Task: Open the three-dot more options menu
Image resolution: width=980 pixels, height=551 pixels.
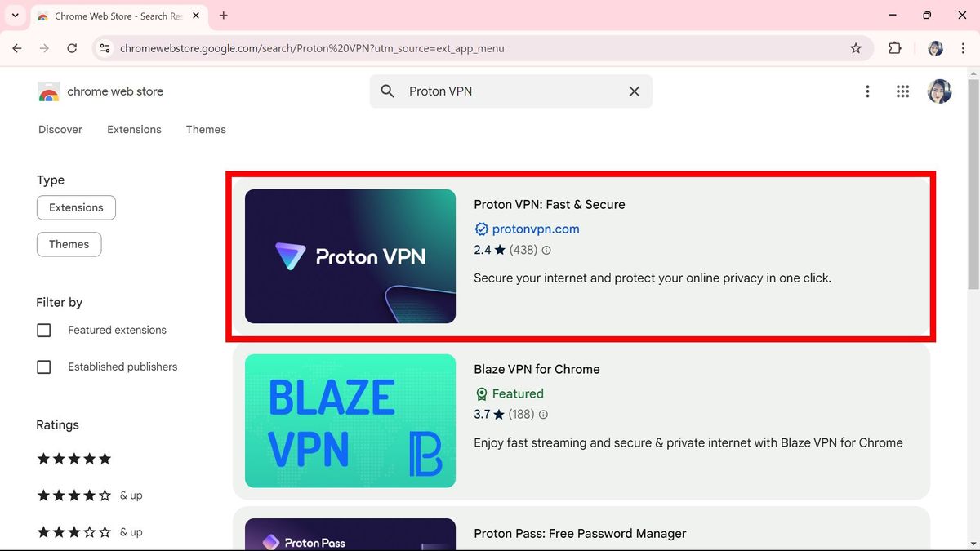Action: click(x=867, y=91)
